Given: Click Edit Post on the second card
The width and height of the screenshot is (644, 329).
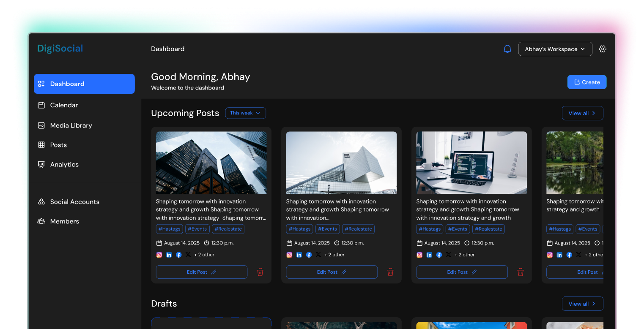Looking at the screenshot, I should click(x=332, y=272).
